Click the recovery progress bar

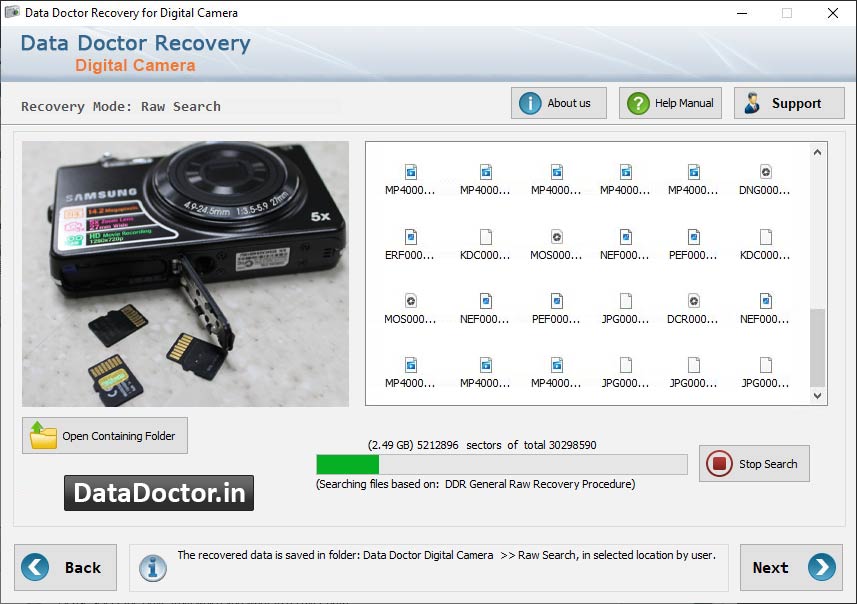click(x=500, y=464)
